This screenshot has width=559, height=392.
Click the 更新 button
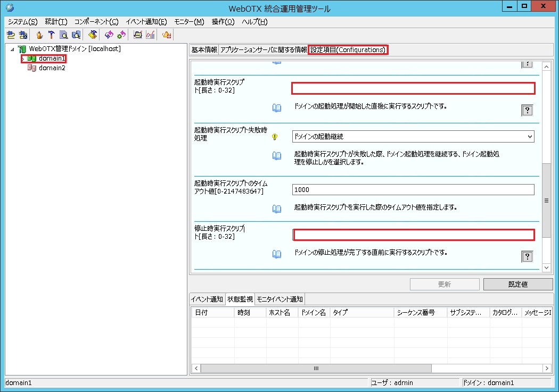[x=444, y=284]
